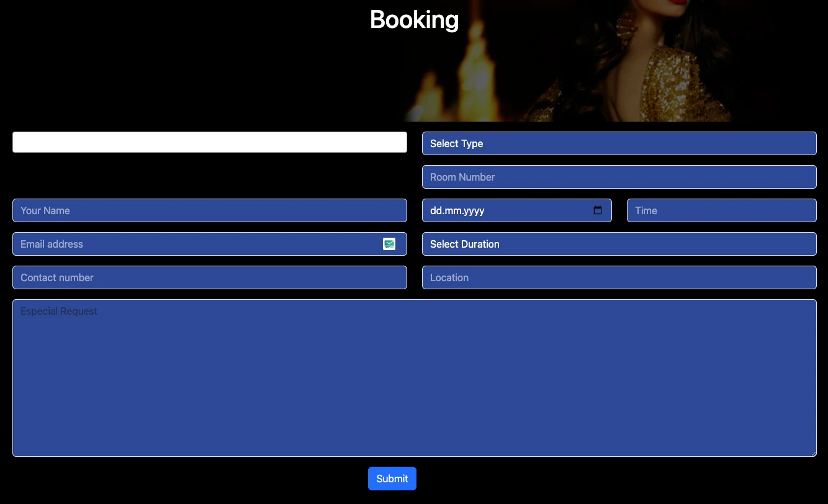Open the Select Type dropdown

click(x=619, y=143)
